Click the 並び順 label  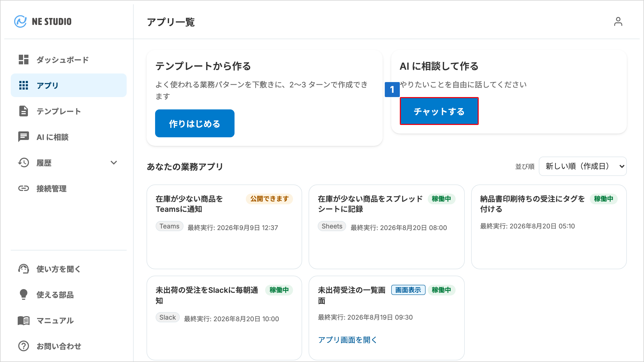[x=525, y=167]
